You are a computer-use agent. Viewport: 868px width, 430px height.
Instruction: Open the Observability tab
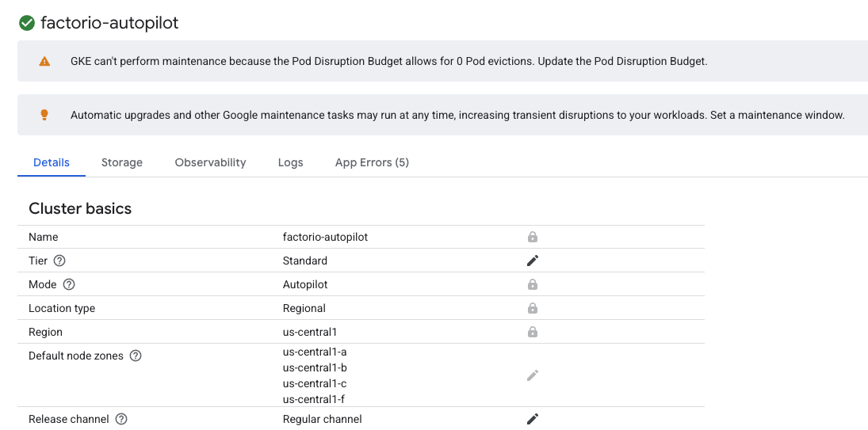(210, 162)
